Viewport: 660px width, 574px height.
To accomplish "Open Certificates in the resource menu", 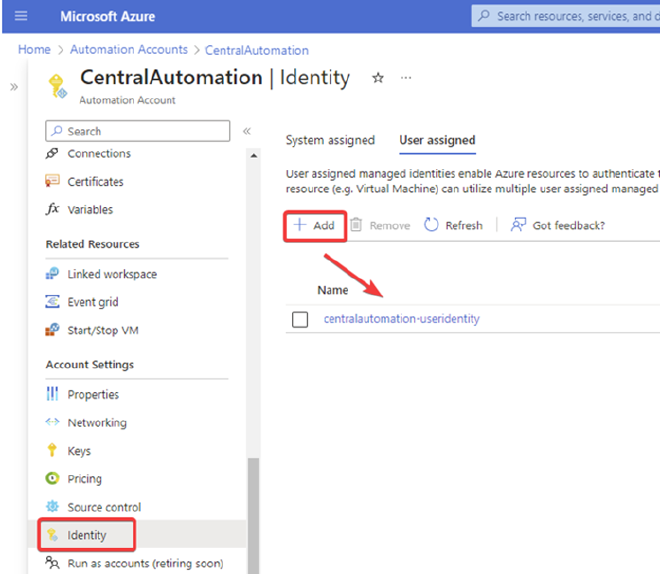I will click(96, 182).
